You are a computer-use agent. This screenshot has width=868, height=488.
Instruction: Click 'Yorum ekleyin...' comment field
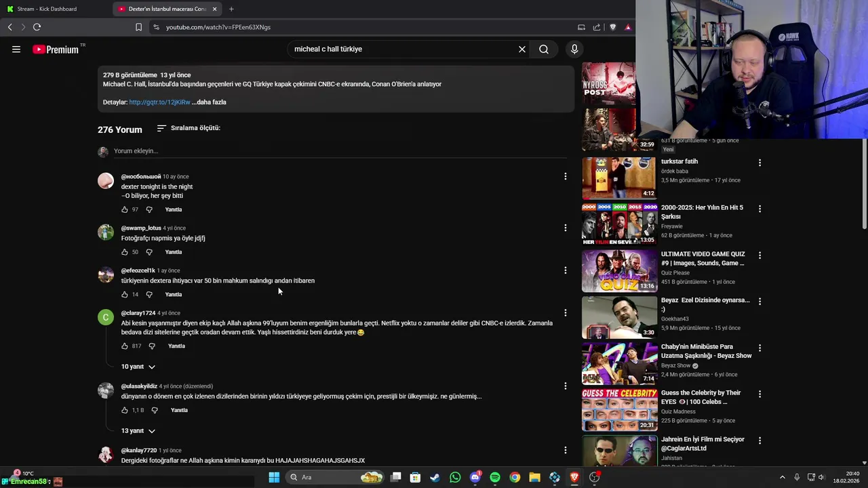tap(339, 151)
